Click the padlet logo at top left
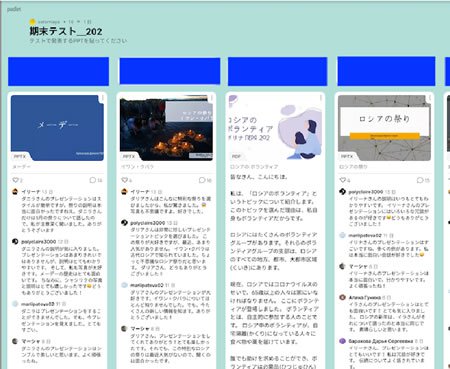Image resolution: width=450 pixels, height=369 pixels. [x=14, y=9]
